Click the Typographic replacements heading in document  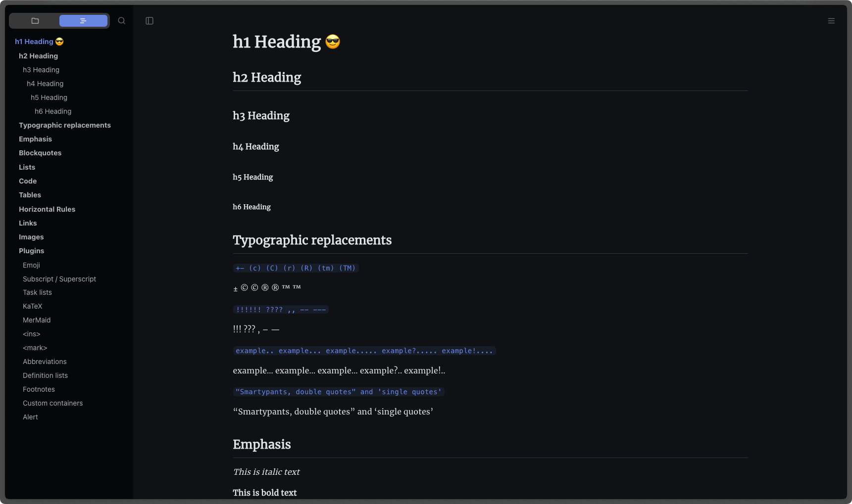312,240
